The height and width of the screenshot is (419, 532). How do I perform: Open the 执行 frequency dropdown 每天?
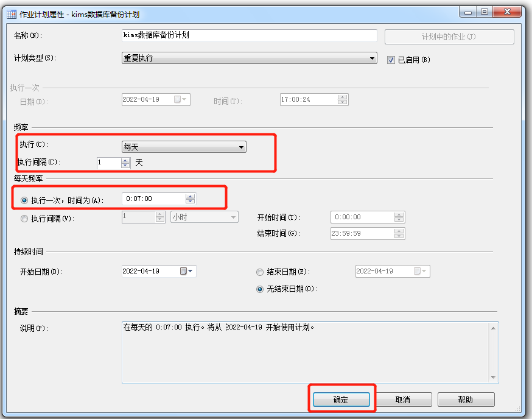(x=184, y=147)
